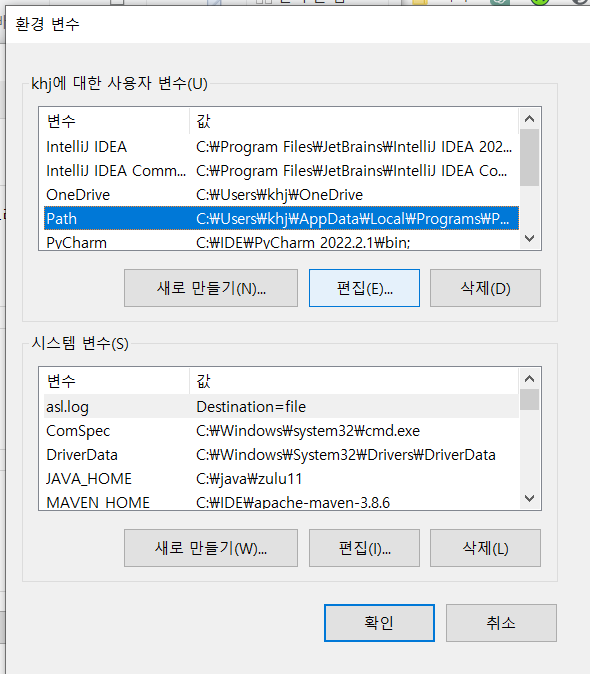Click the C:\IDE\PyCharm 2022.2.1\bin; value cell
The height and width of the screenshot is (674, 590).
(x=303, y=242)
